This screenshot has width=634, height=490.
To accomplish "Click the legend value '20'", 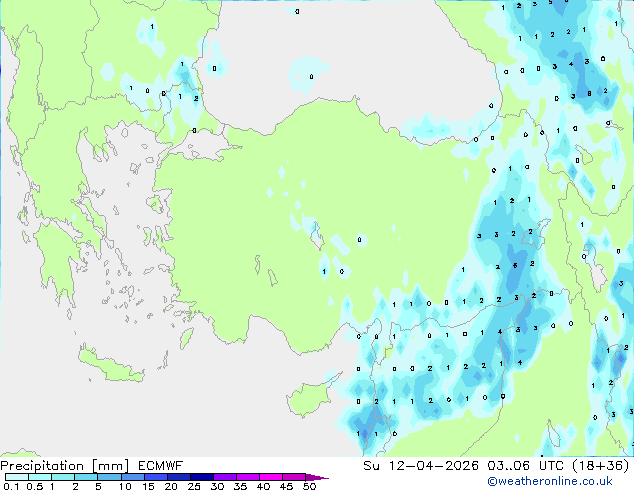I will [x=171, y=486].
